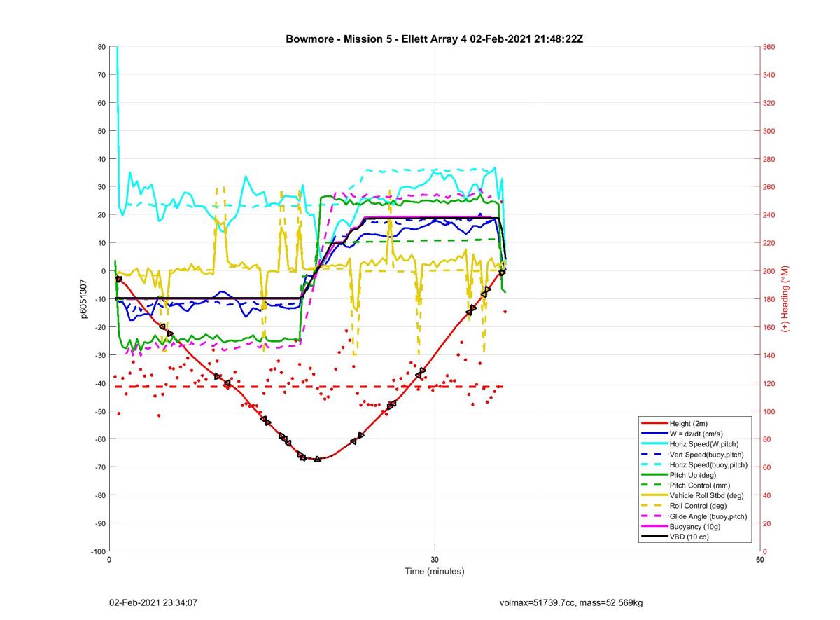
Task: Click the red '340' heading tick label
Action: [769, 75]
